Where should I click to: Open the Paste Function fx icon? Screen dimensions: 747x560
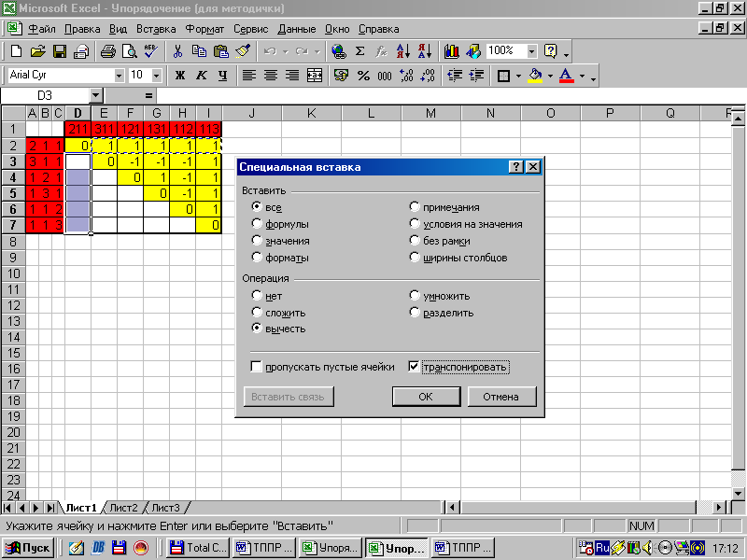tap(381, 51)
